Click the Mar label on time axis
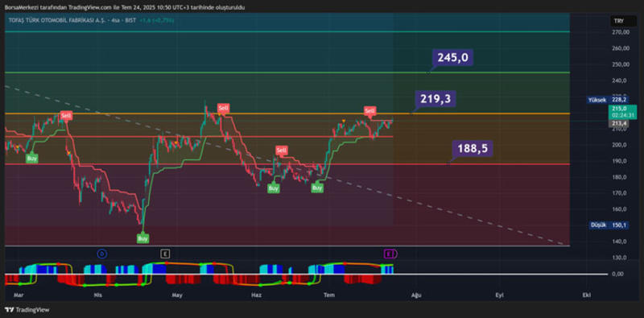Screen dimensions: 644x318 (18, 295)
